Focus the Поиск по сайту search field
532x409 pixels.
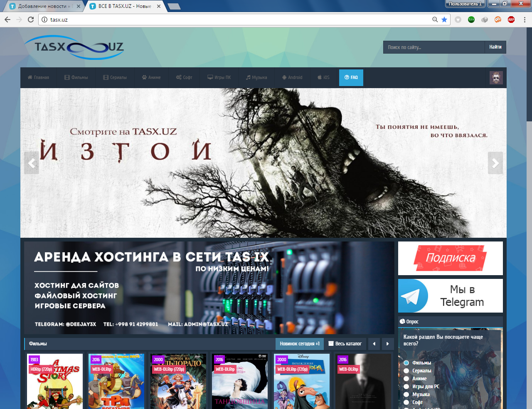pos(434,47)
